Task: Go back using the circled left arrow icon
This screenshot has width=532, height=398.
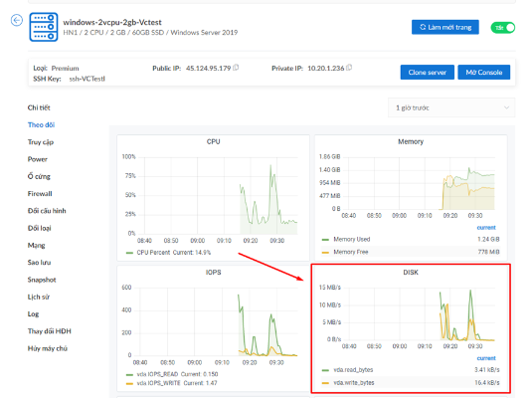Action: point(17,20)
